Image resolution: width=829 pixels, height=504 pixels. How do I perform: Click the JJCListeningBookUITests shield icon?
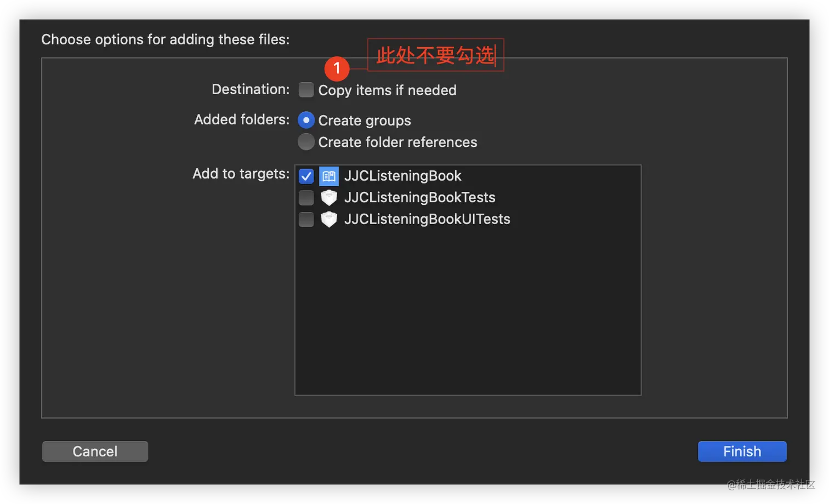coord(329,219)
